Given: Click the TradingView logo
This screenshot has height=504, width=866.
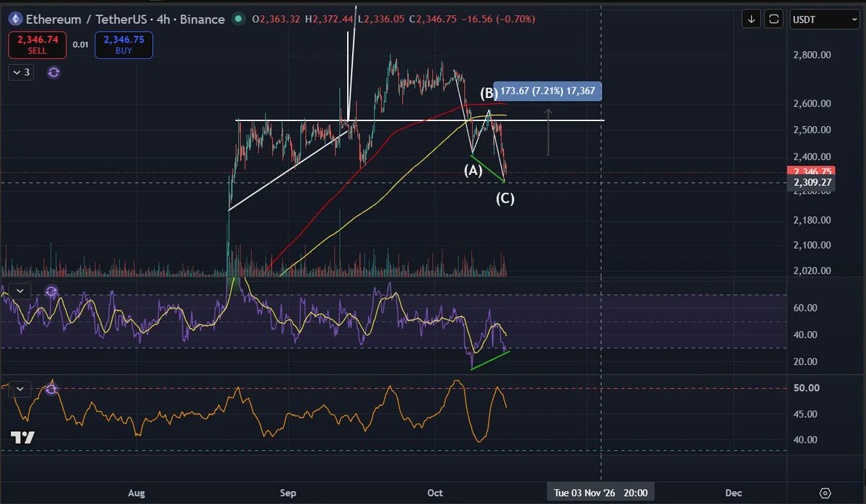Looking at the screenshot, I should pyautogui.click(x=23, y=438).
